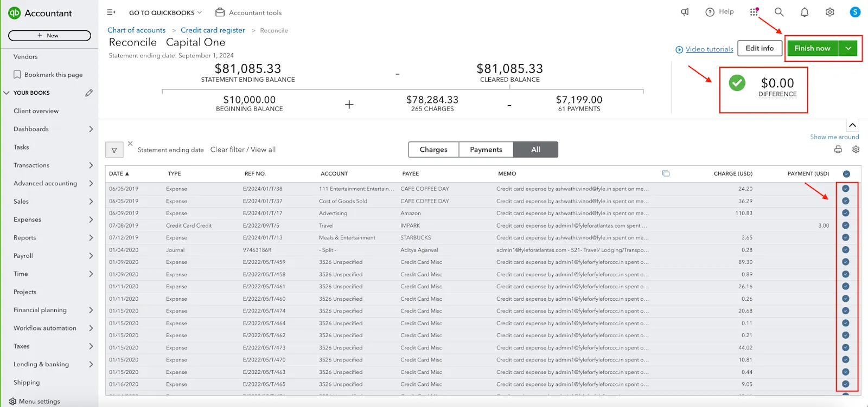The width and height of the screenshot is (868, 407).
Task: Uncheck the IMPARK Travel 3.00 payment
Action: [x=845, y=225]
